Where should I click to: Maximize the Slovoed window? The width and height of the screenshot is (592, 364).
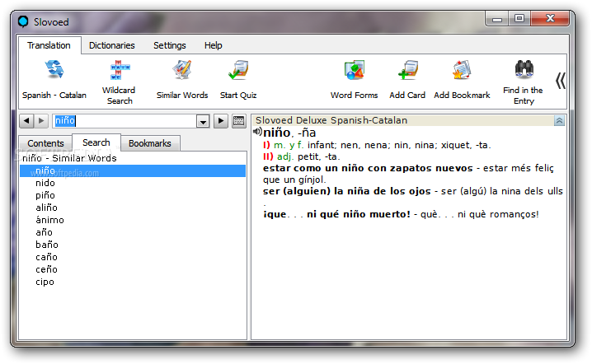(x=519, y=18)
